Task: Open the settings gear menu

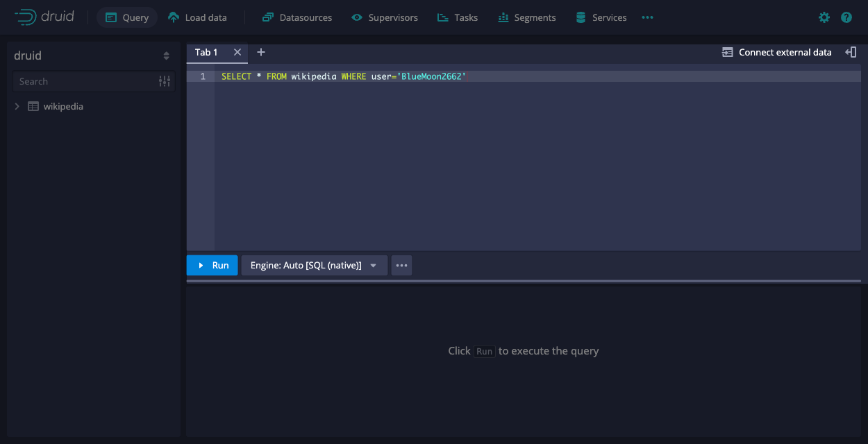Action: coord(824,17)
